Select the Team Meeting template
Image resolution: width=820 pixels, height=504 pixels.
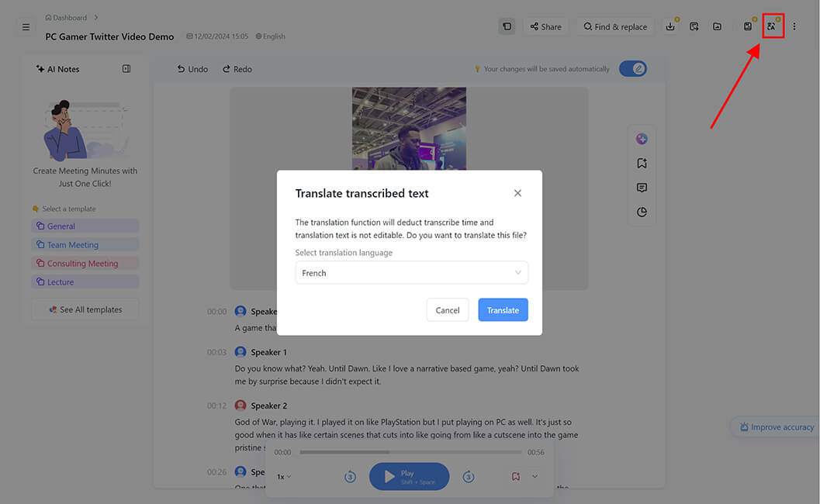coord(85,245)
